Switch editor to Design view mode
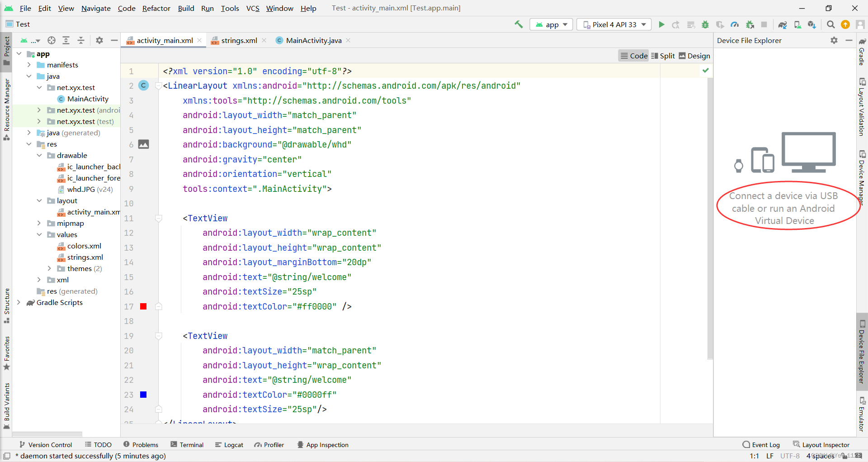868x462 pixels. (x=694, y=56)
